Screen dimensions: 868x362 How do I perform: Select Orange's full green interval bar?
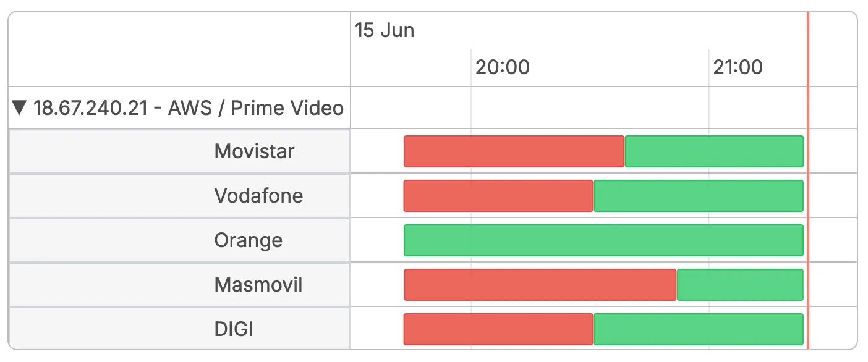click(x=603, y=240)
